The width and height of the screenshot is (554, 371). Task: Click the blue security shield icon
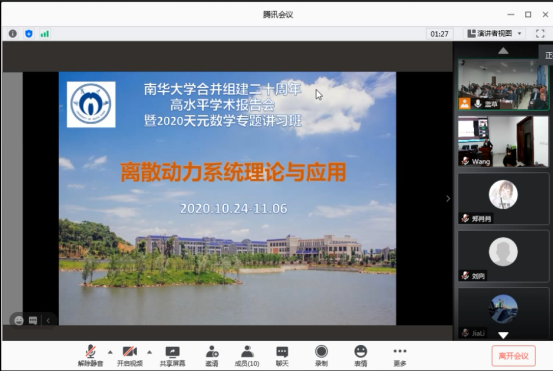click(29, 34)
